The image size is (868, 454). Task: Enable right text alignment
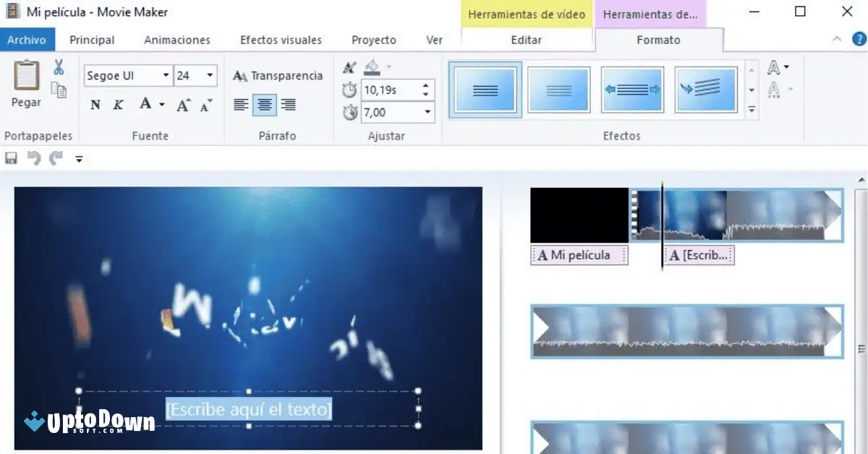click(288, 104)
